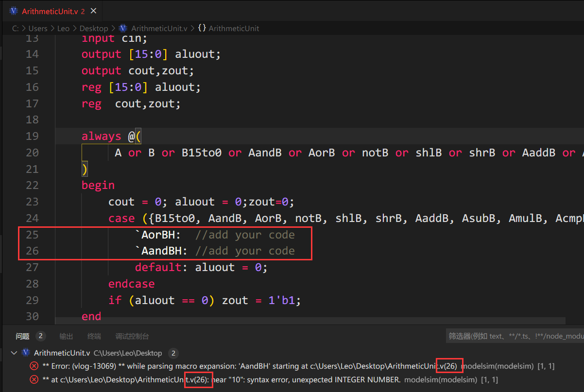The width and height of the screenshot is (584, 392).
Task: Click the braces symbol icon in the breadcrumb
Action: (202, 28)
